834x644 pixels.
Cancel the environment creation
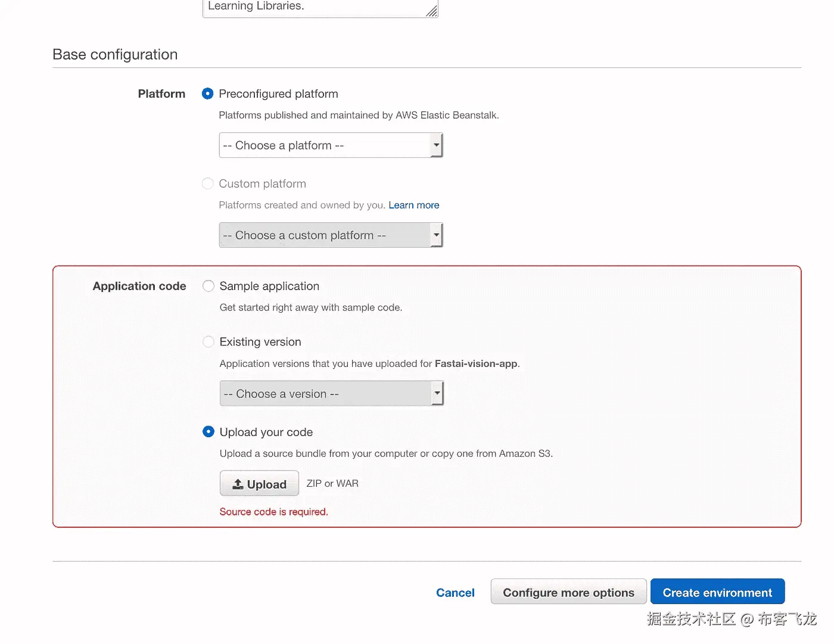click(x=455, y=593)
